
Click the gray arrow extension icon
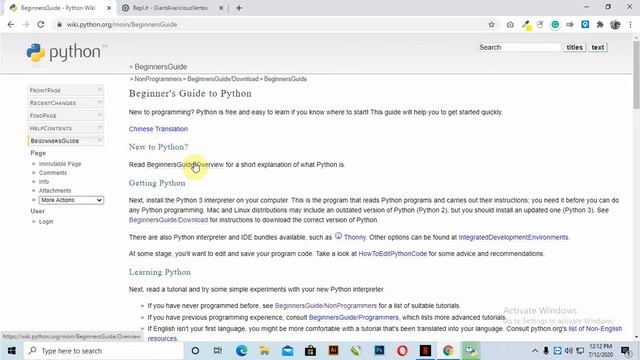pyautogui.click(x=570, y=24)
